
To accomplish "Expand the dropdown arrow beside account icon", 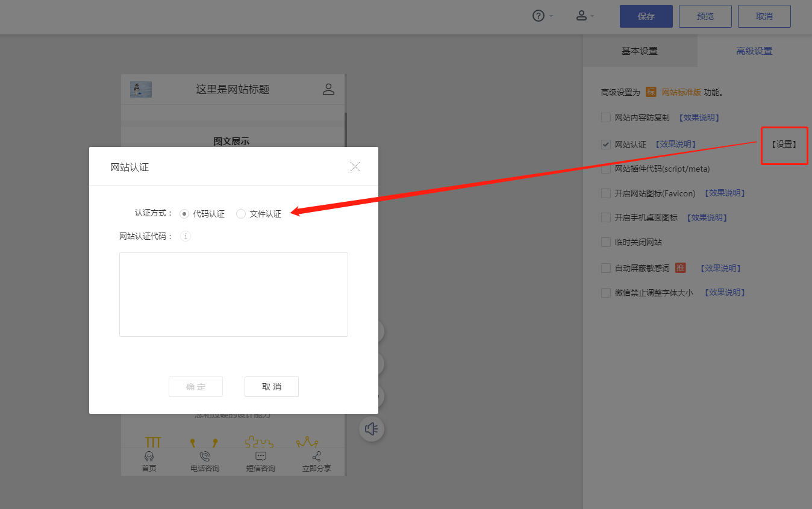I will coord(592,16).
